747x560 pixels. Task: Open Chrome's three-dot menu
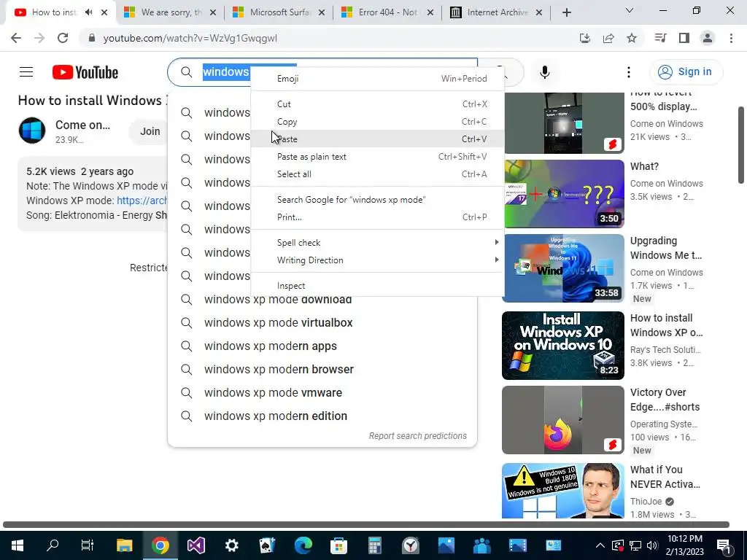point(731,38)
